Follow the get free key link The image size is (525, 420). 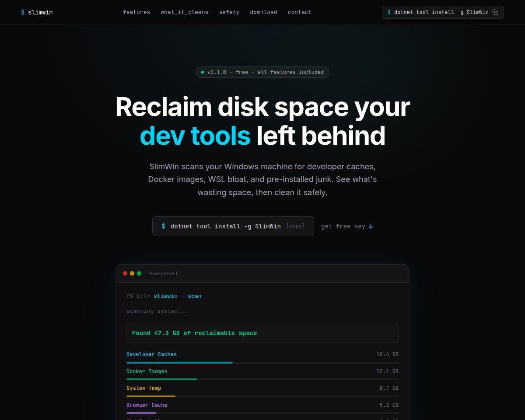(x=343, y=226)
